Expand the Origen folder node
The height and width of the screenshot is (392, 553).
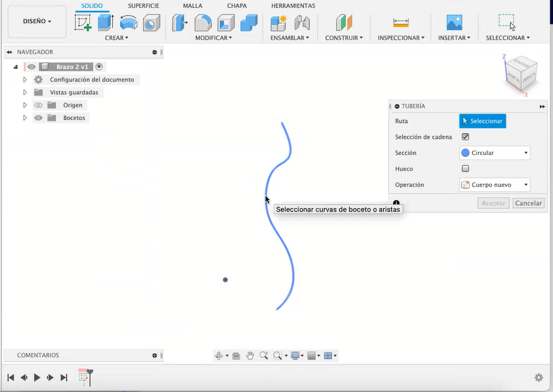click(x=25, y=105)
